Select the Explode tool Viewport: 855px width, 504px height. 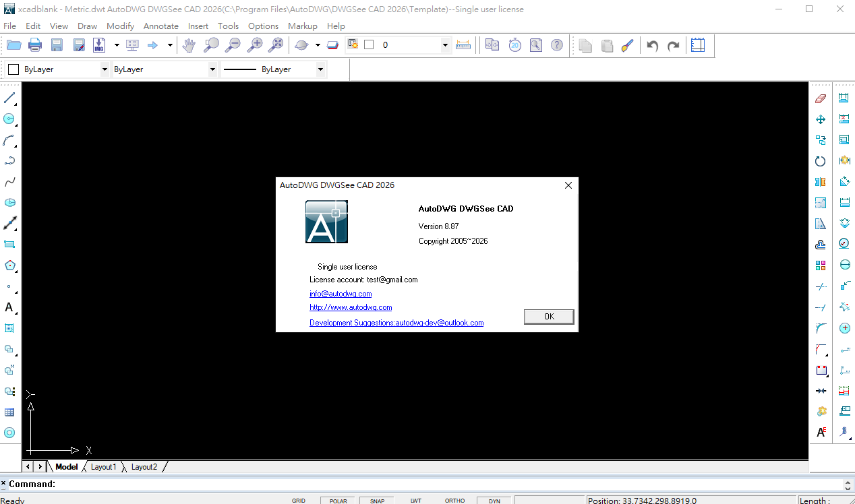tap(821, 412)
